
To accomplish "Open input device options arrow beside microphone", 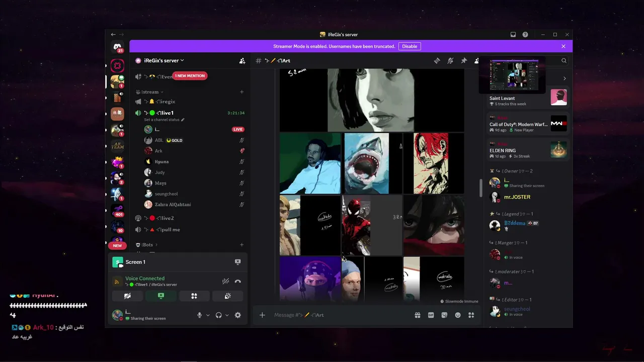I will (x=208, y=315).
